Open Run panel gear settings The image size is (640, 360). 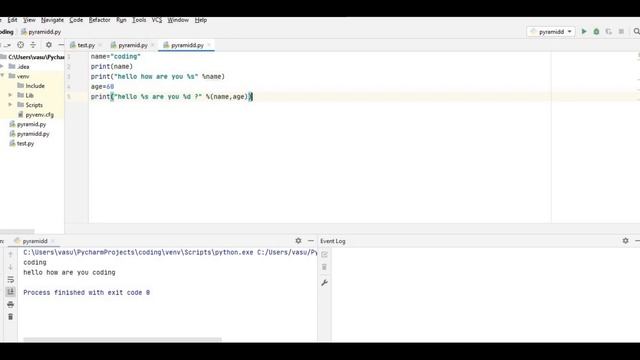[298, 241]
